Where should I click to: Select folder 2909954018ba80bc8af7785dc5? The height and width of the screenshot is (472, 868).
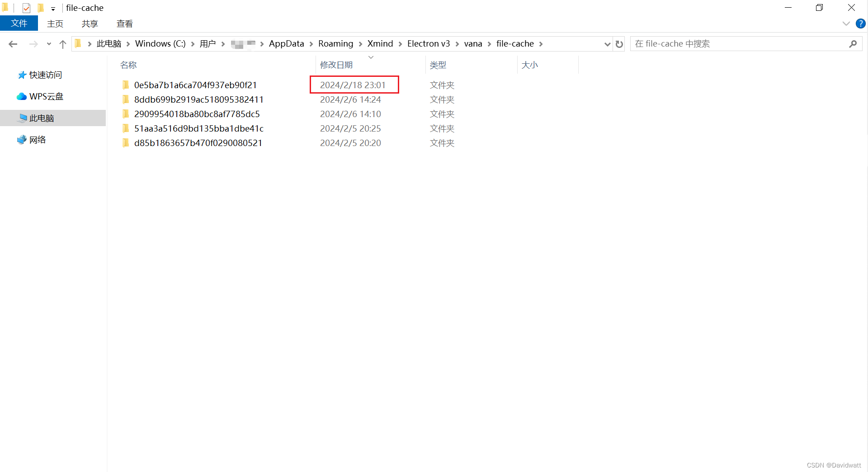pyautogui.click(x=197, y=114)
